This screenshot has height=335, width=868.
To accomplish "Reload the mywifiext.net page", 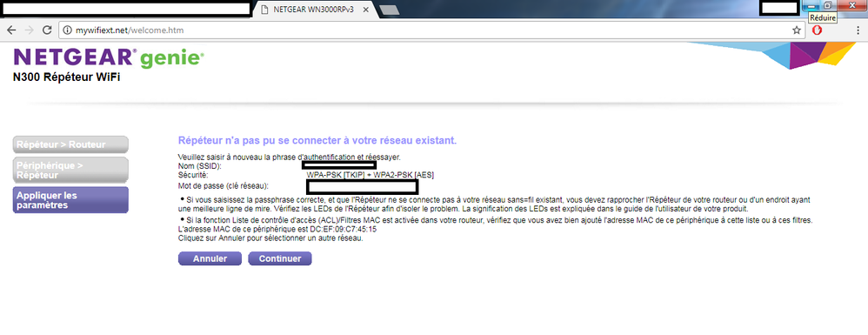I will [x=48, y=30].
